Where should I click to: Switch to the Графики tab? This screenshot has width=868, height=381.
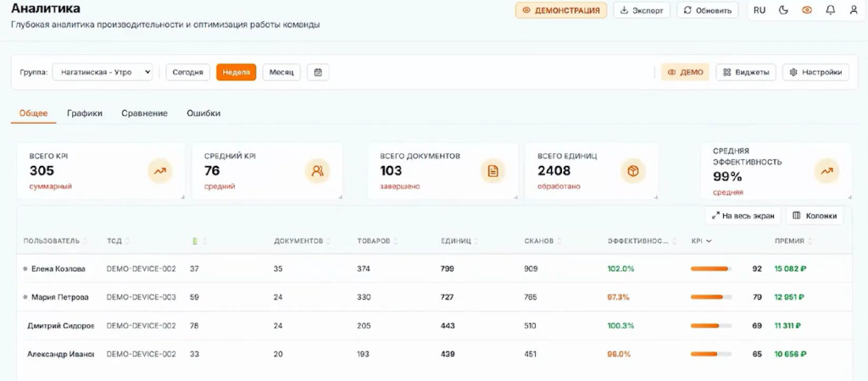pyautogui.click(x=85, y=113)
